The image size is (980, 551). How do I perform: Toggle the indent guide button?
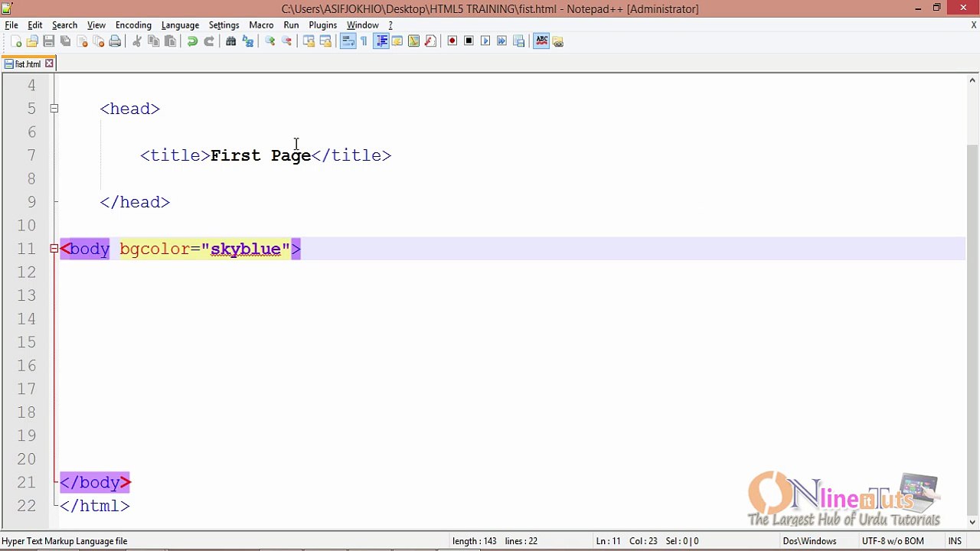pos(381,41)
